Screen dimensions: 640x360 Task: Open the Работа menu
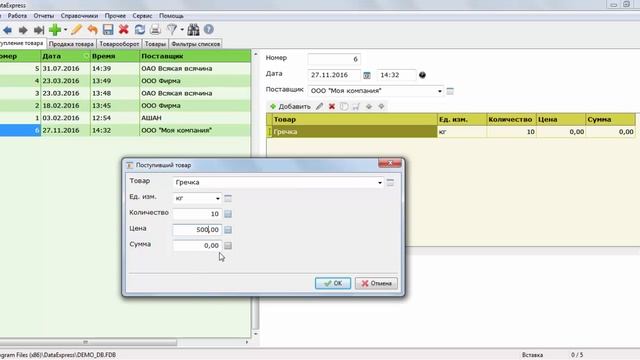pos(17,16)
